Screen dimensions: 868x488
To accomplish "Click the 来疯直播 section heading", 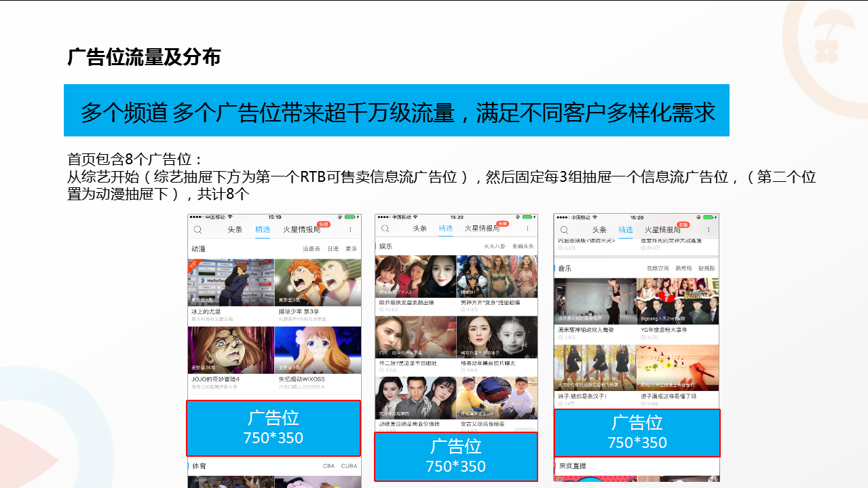I will click(572, 466).
